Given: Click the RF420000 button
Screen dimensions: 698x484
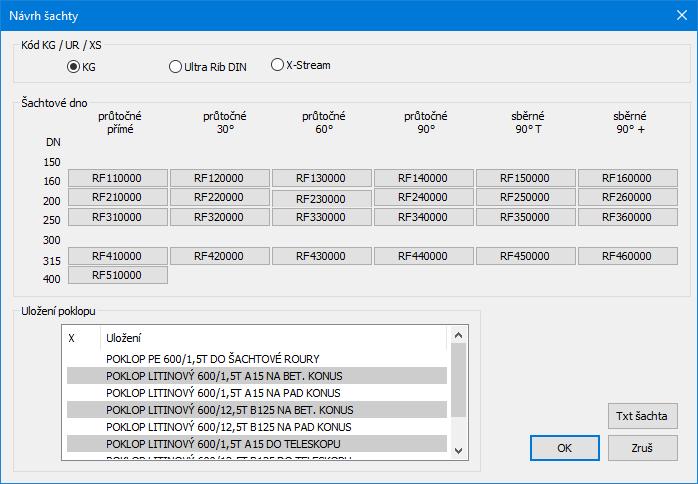Looking at the screenshot, I should tap(219, 256).
